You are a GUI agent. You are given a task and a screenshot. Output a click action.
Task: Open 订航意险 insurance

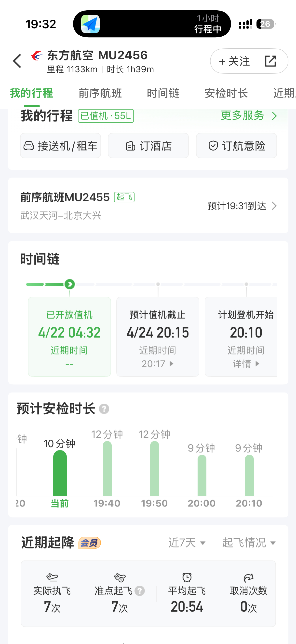click(x=236, y=146)
